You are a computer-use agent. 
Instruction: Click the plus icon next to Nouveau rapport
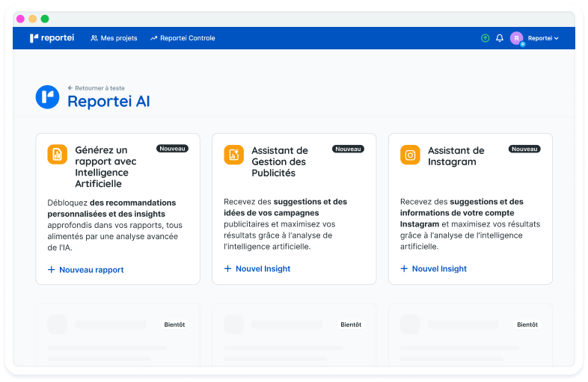tap(52, 270)
